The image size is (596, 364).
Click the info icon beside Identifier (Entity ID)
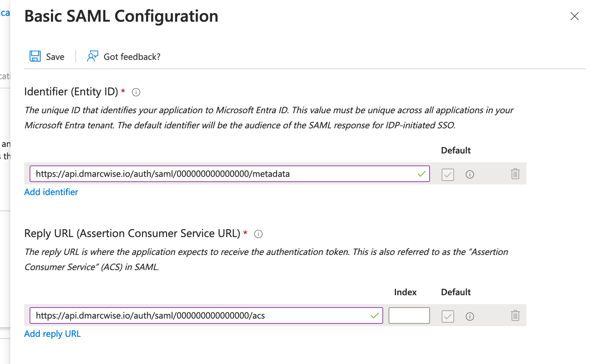tap(136, 92)
